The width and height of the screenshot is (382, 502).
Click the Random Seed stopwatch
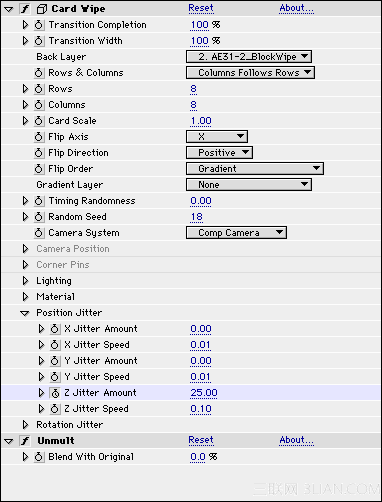tap(39, 217)
